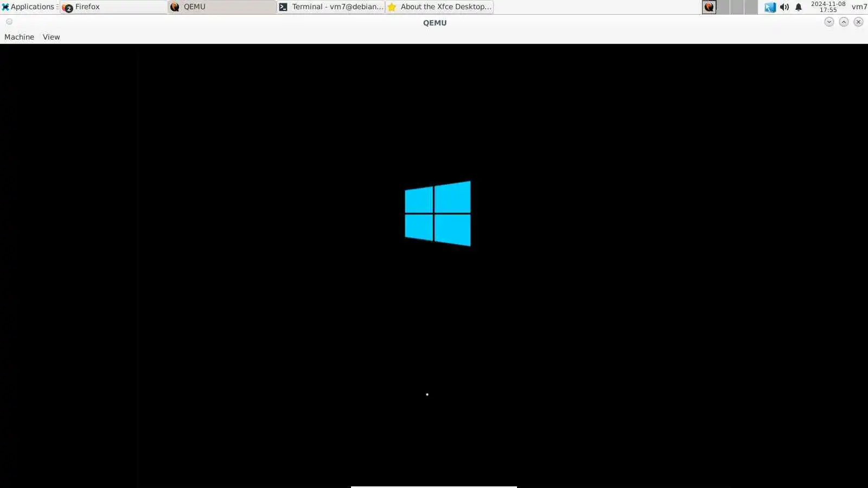Viewport: 868px width, 488px height.
Task: Click the QEMU window menu button
Action: point(9,22)
